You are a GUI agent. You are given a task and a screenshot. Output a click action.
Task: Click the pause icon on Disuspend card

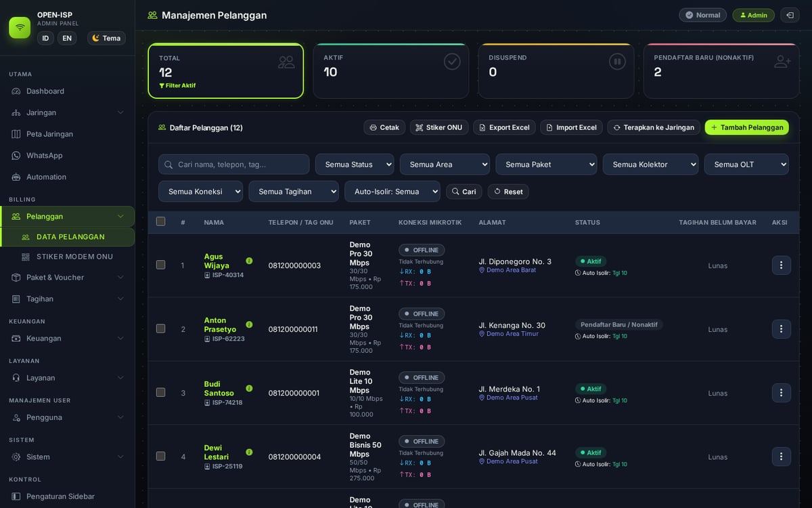[617, 62]
